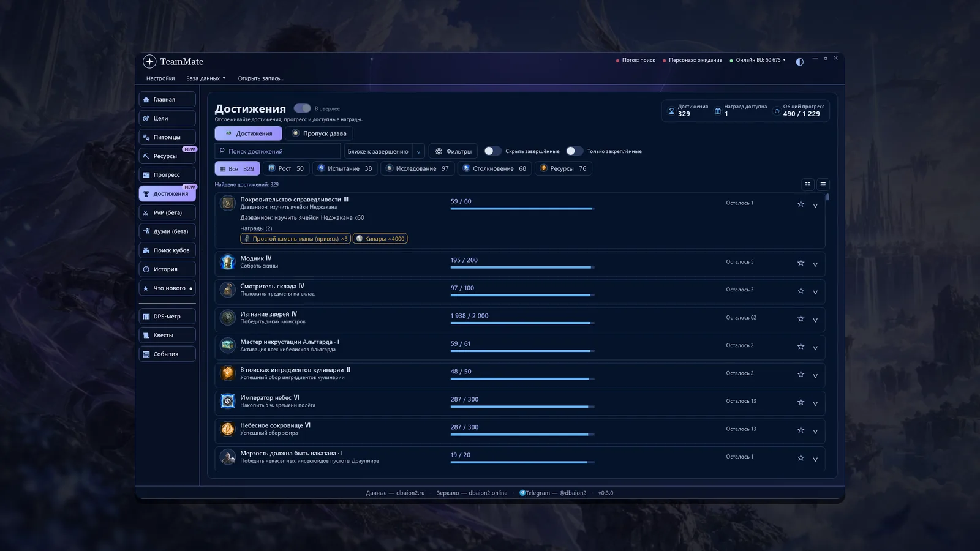Click the reward gift icon in stats panel

pos(718,111)
